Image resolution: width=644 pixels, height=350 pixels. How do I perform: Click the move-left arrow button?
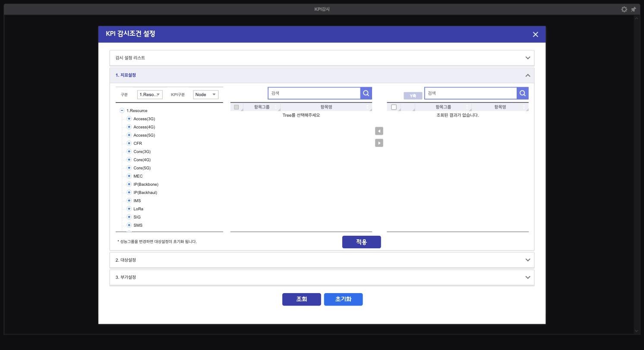379,131
